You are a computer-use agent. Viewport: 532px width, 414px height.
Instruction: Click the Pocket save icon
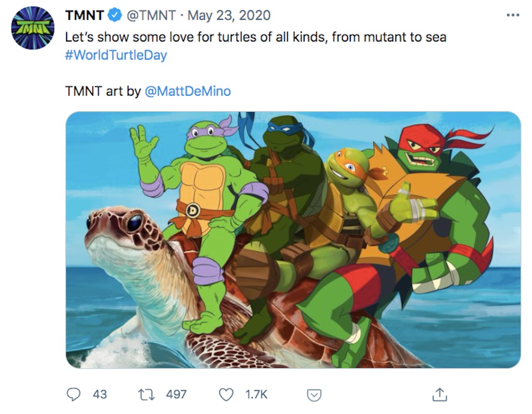314,395
